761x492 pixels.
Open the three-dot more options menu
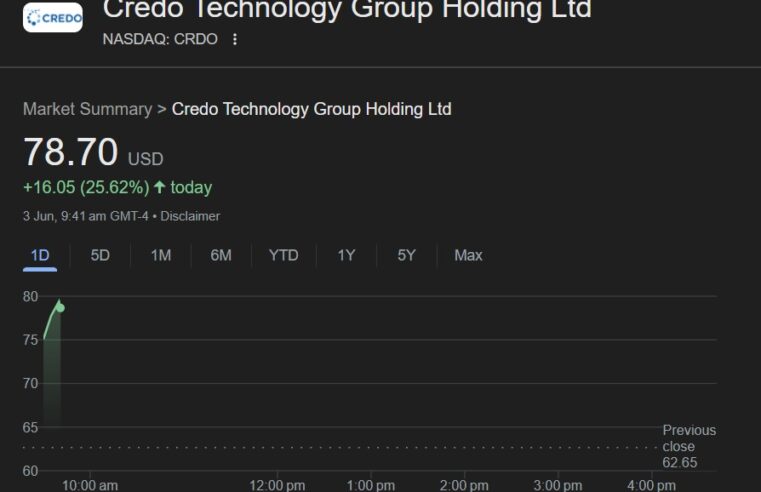[235, 39]
